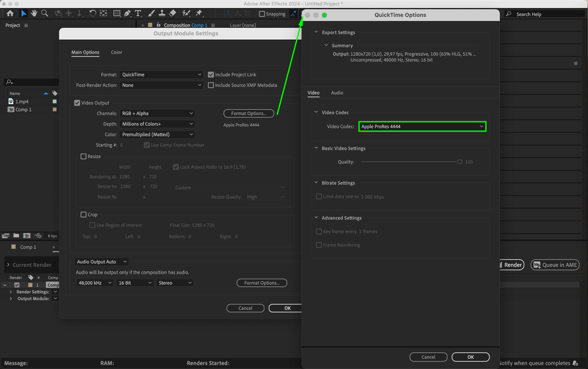Select the Hand tool
Image resolution: width=588 pixels, height=369 pixels.
[x=34, y=13]
